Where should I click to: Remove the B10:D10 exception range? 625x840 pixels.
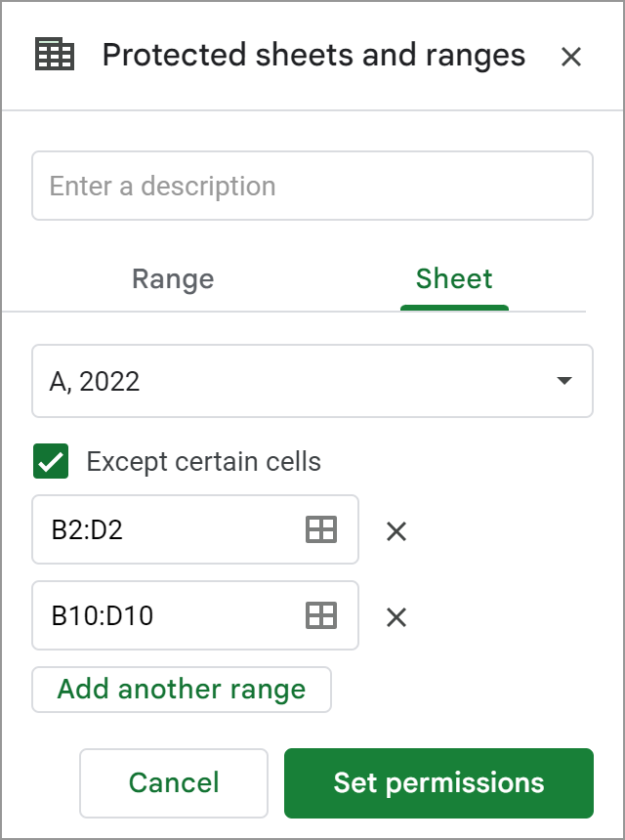coord(396,617)
